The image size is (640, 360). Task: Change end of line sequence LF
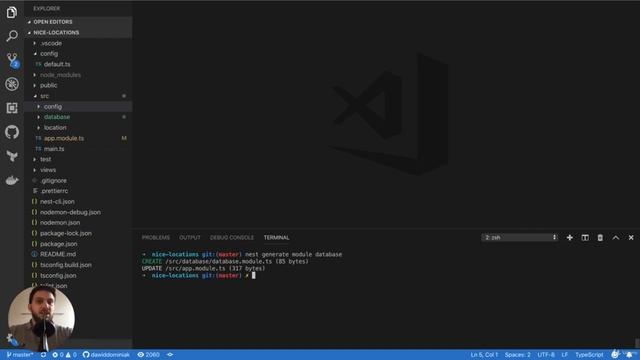564,355
